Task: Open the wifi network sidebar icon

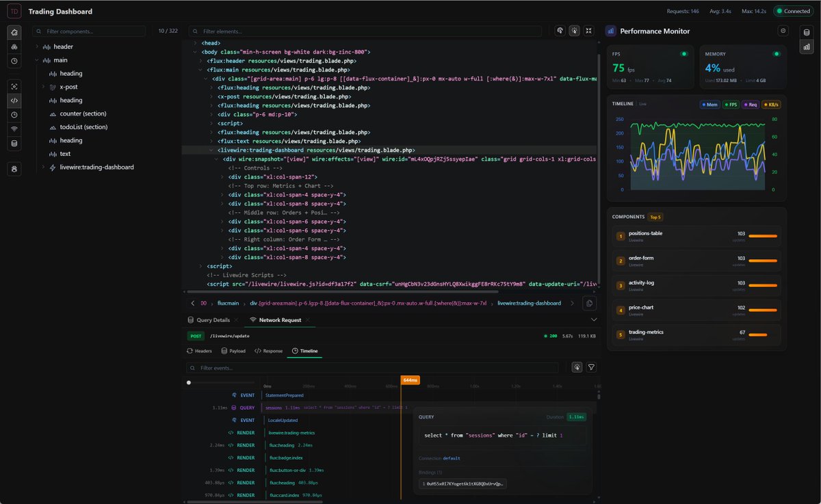Action: pos(14,129)
